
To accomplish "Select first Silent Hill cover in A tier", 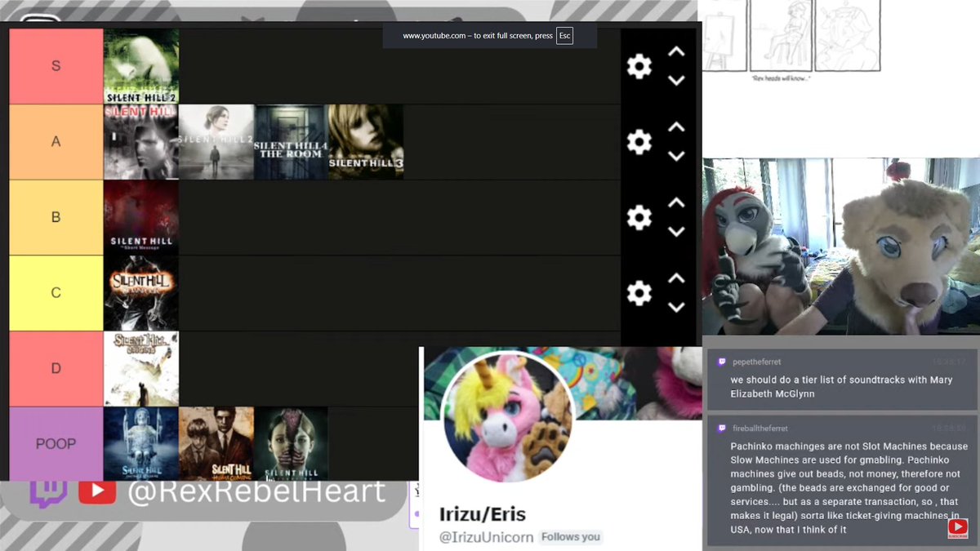I will (x=141, y=142).
